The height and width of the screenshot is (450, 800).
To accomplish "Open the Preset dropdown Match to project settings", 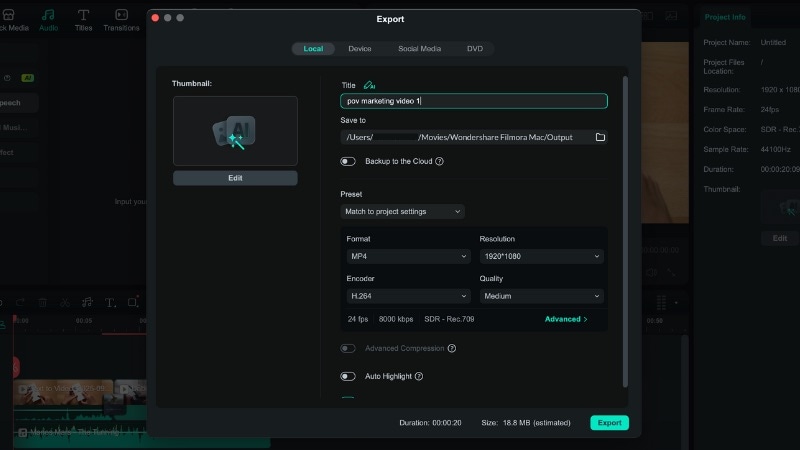I will pos(402,211).
